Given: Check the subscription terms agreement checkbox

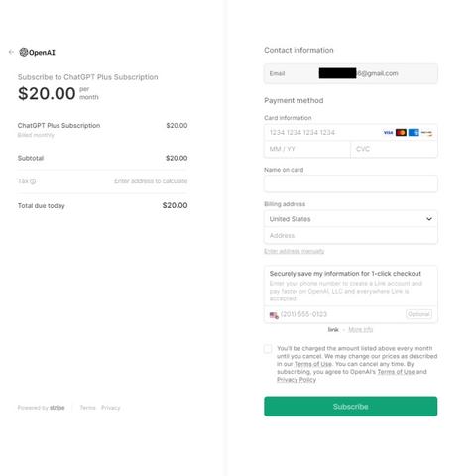Looking at the screenshot, I should click(268, 349).
